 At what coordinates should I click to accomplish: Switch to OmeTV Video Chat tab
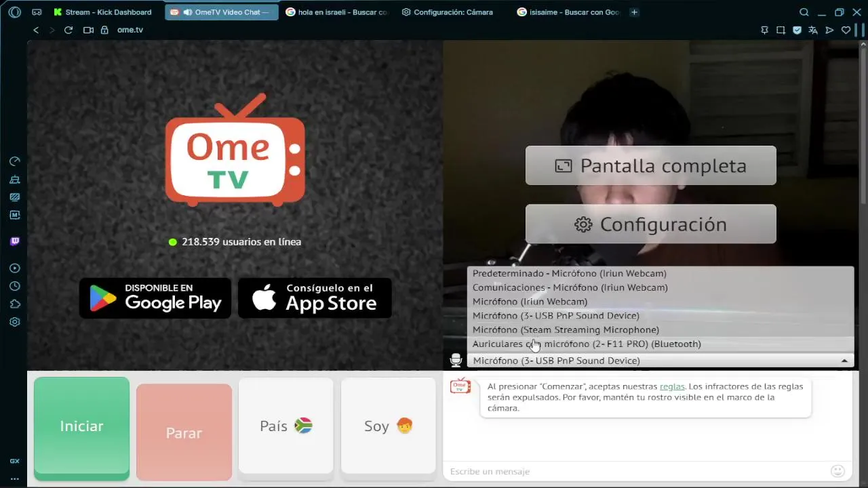click(222, 12)
